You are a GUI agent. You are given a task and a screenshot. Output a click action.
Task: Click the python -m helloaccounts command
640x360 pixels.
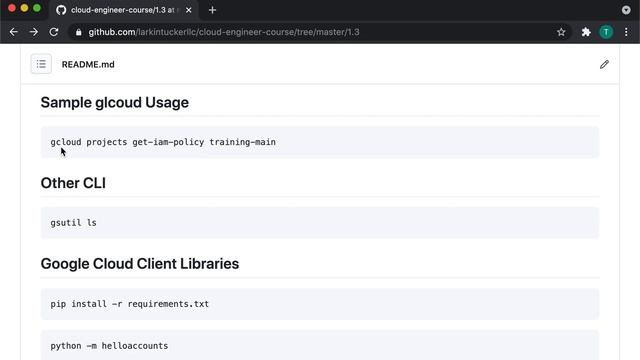pos(109,346)
